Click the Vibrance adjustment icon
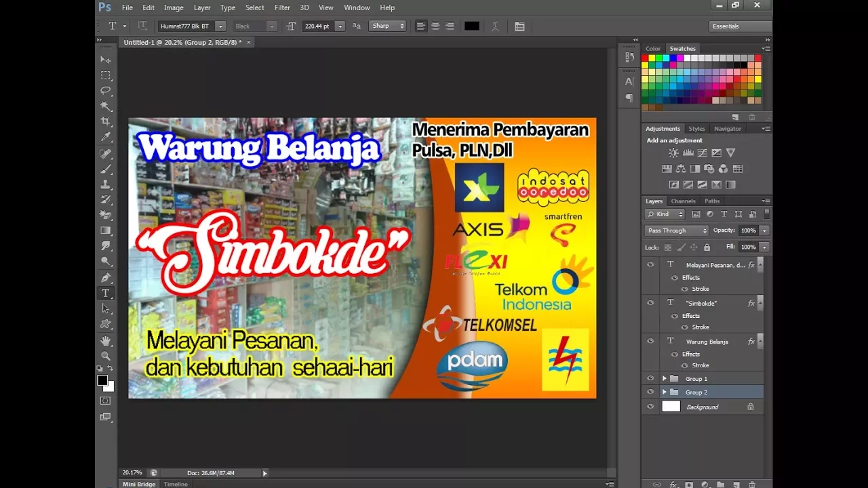868x488 pixels. 730,153
